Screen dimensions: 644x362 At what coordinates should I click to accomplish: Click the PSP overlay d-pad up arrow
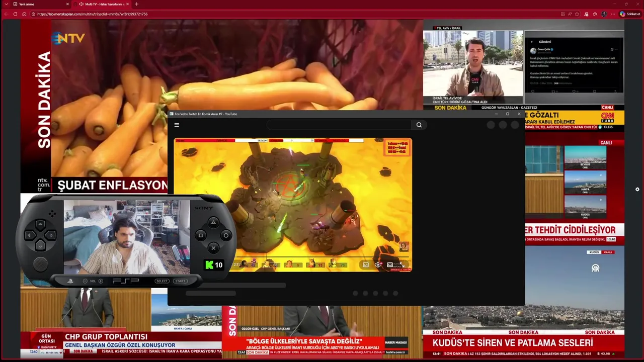40,225
